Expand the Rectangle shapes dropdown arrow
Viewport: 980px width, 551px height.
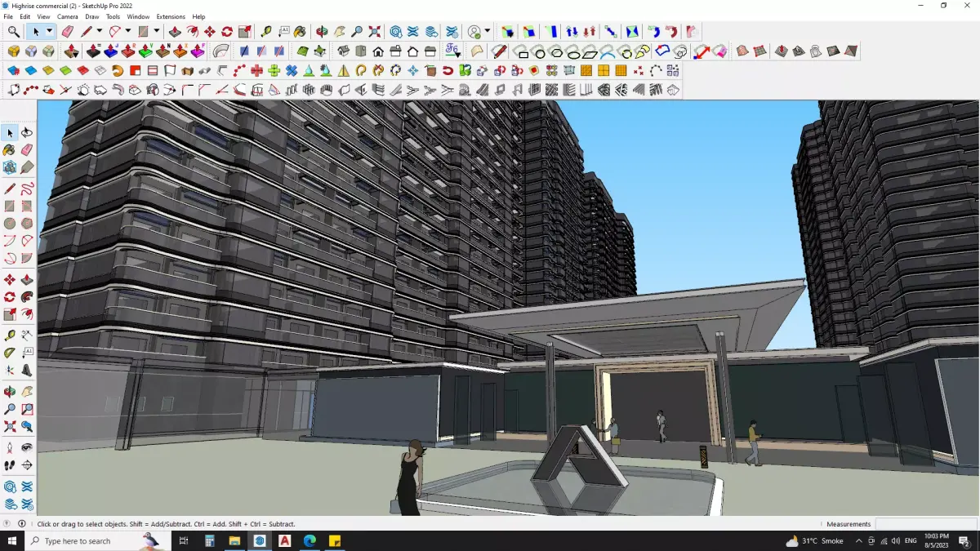[x=157, y=32]
